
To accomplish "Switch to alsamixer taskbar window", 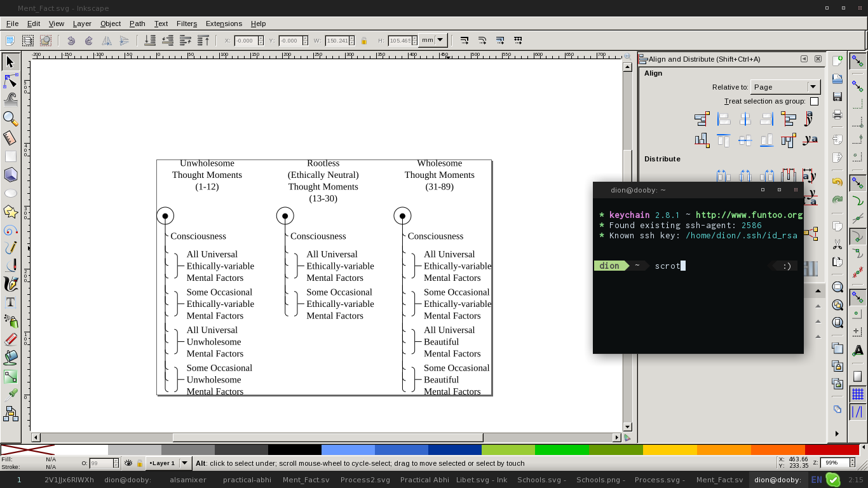I will tap(188, 480).
